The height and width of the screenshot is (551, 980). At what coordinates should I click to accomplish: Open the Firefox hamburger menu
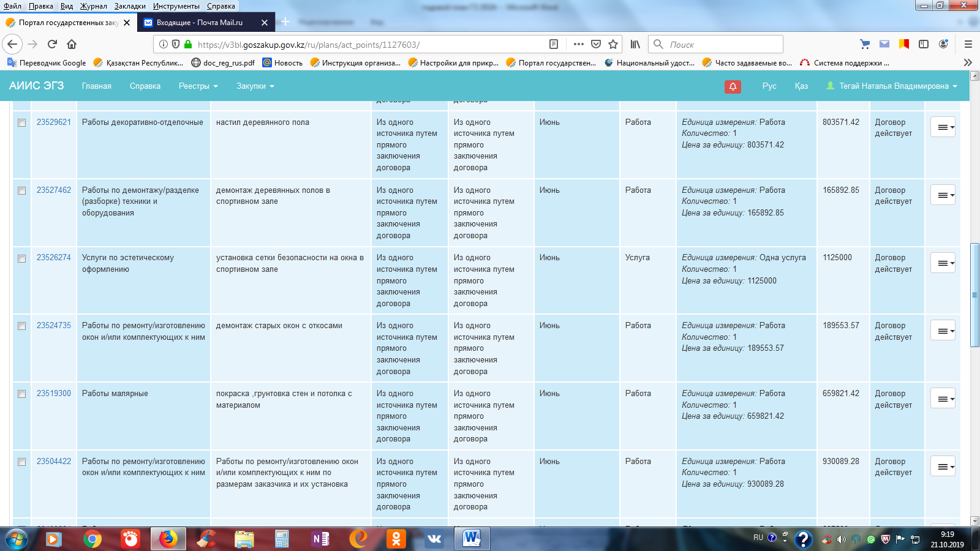[968, 44]
